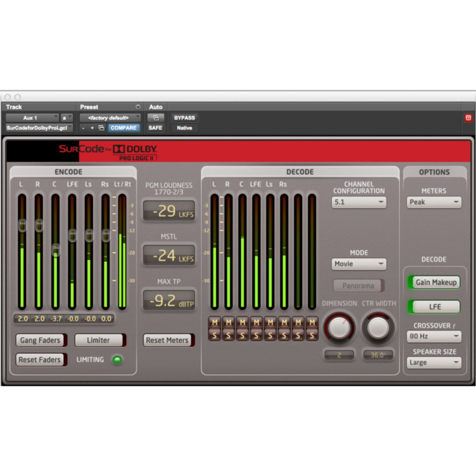Click the encode C channel fader handle
476x476 pixels.
56,250
